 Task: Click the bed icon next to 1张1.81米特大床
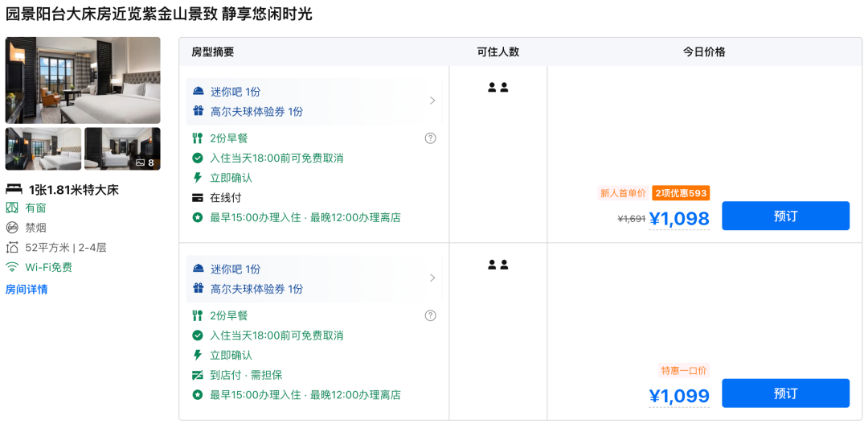tap(14, 190)
